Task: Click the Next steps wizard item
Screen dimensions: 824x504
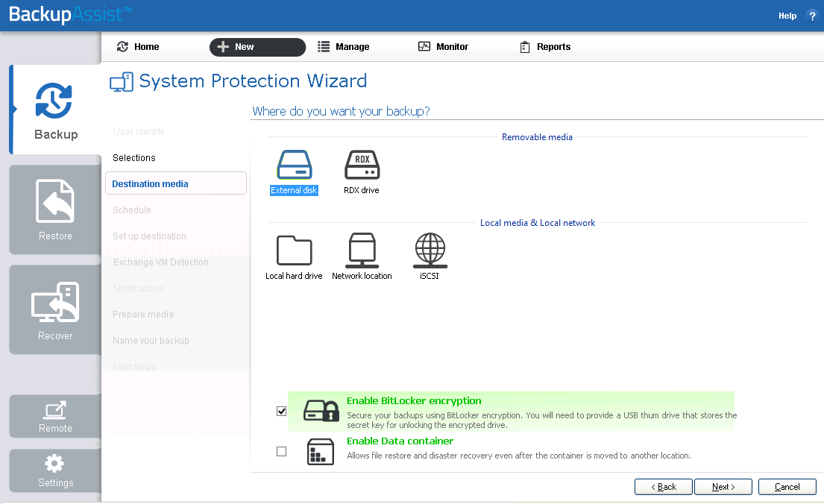Action: 134,366
